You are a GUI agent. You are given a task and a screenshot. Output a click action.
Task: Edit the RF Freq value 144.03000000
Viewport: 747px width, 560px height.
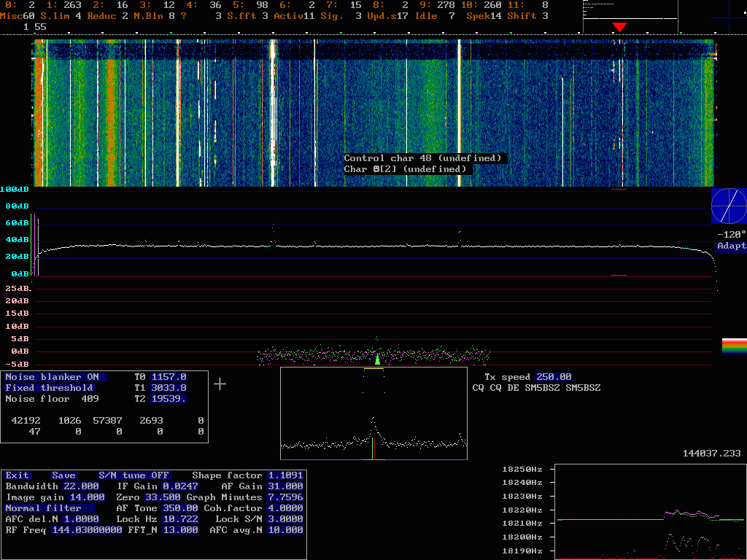87,530
